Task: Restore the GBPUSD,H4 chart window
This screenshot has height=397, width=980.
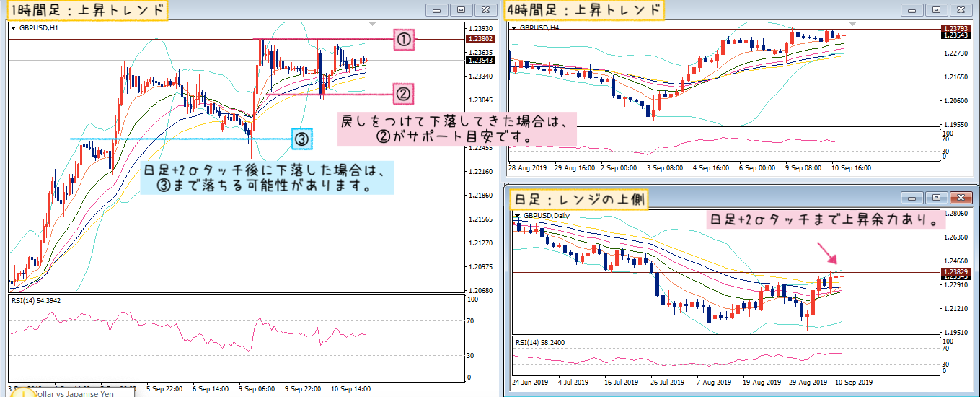Action: click(936, 10)
